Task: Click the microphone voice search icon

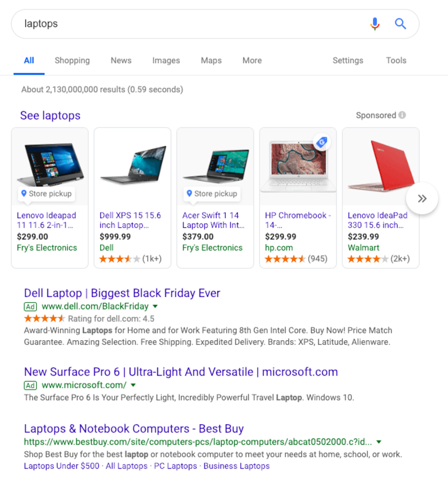Action: pos(375,24)
